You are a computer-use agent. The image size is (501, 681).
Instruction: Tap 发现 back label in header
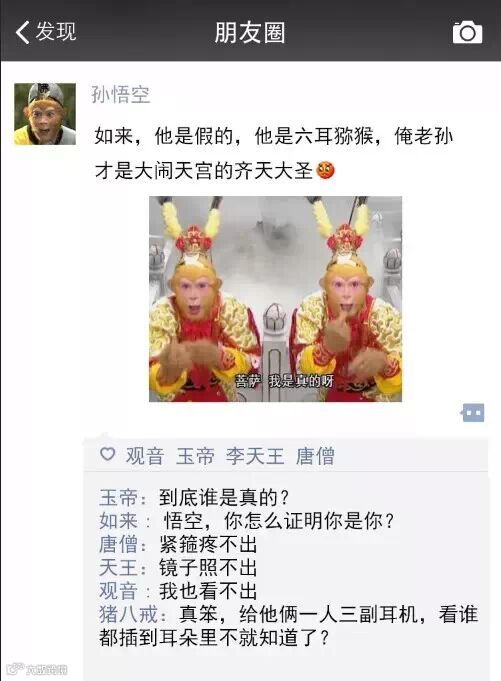pos(56,31)
